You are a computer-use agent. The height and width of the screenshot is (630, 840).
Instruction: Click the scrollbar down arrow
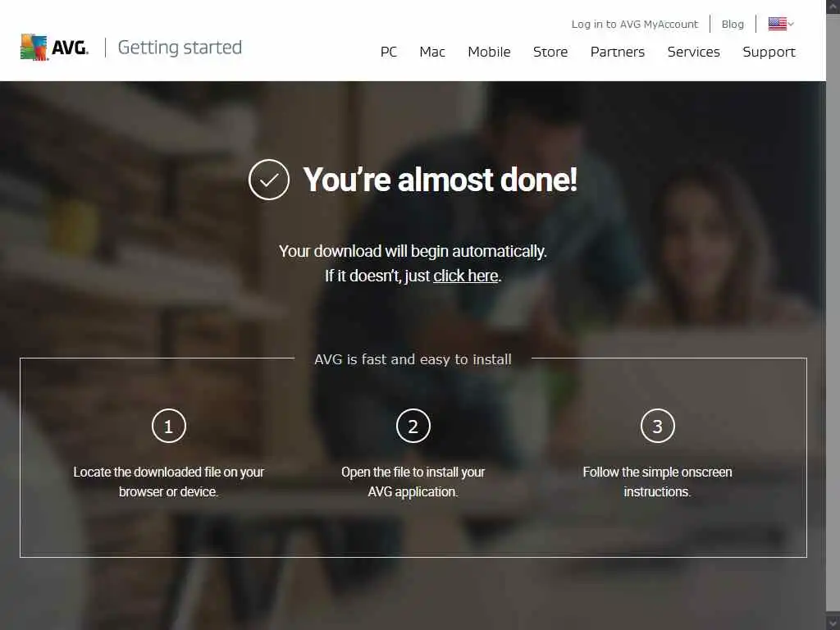click(x=833, y=623)
